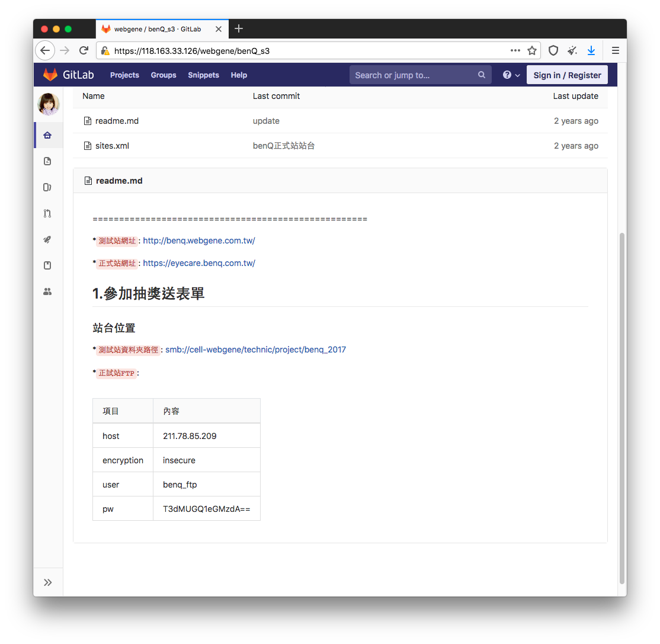Close the benQ_s3 GitLab tab
This screenshot has width=660, height=644.
pos(219,29)
